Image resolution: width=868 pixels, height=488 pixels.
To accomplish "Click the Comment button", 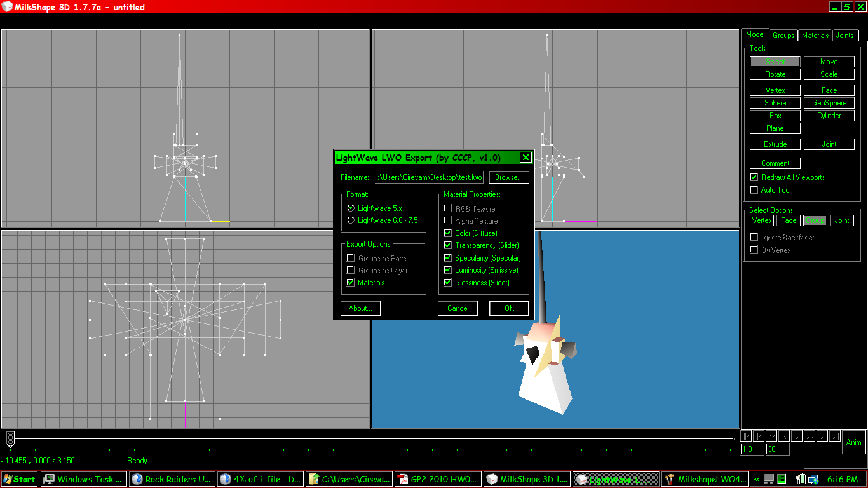I will pos(775,163).
